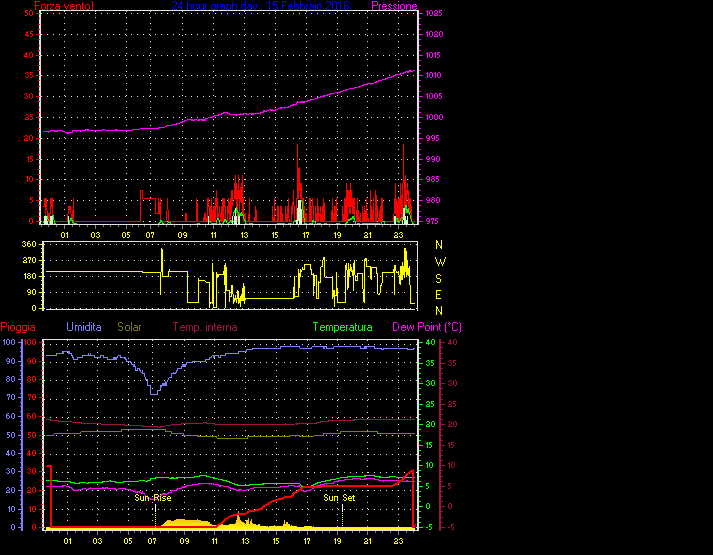Click the 'Umidita' legend label

[x=84, y=327]
